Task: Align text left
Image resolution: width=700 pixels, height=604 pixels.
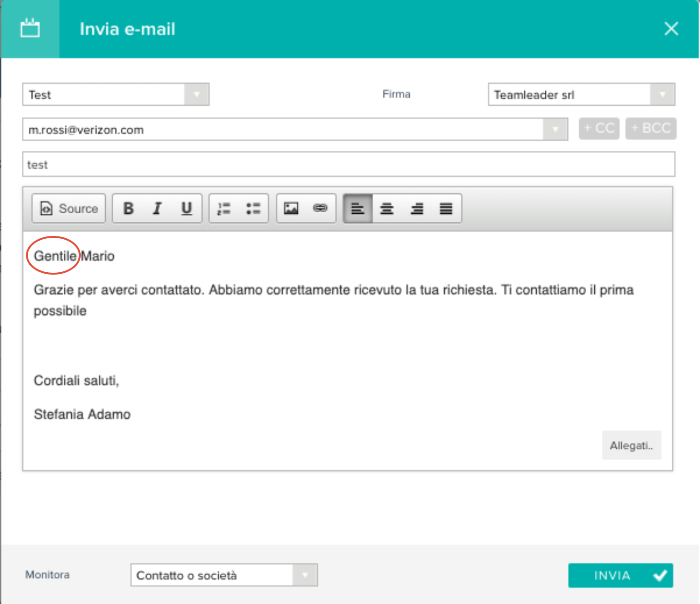Action: [x=358, y=208]
